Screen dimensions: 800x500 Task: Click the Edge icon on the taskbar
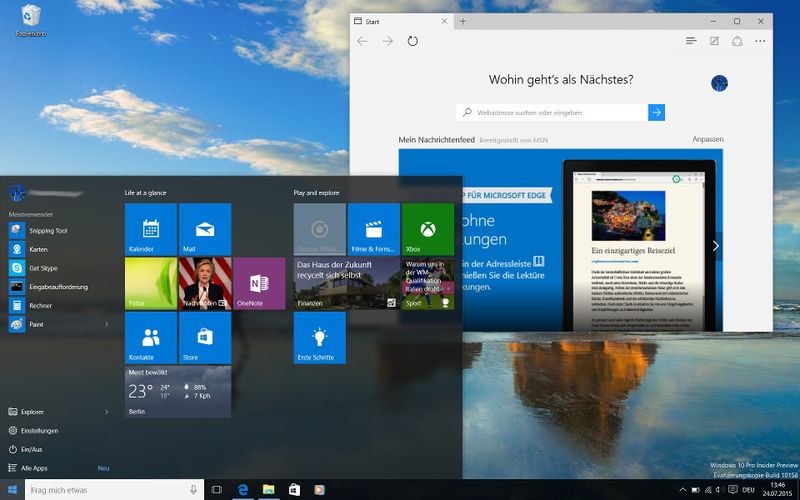click(x=243, y=490)
